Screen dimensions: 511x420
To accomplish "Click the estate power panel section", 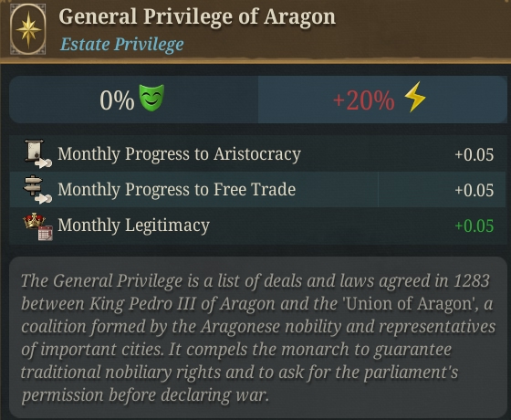I will point(382,100).
